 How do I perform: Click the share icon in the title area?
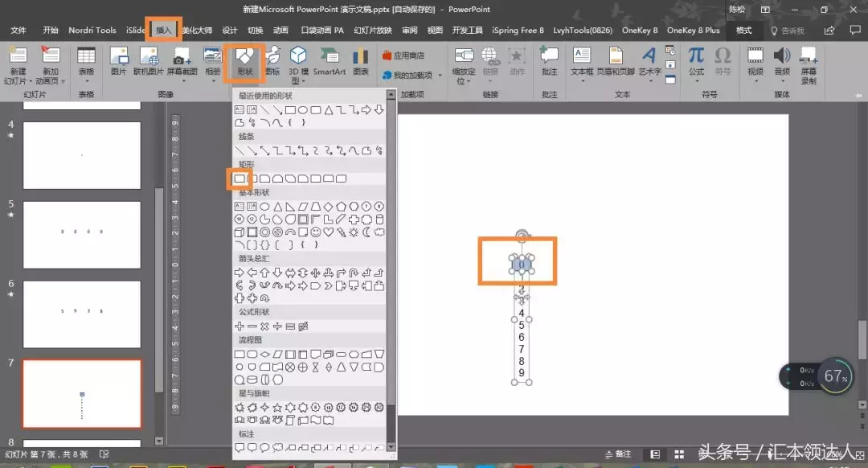[829, 31]
